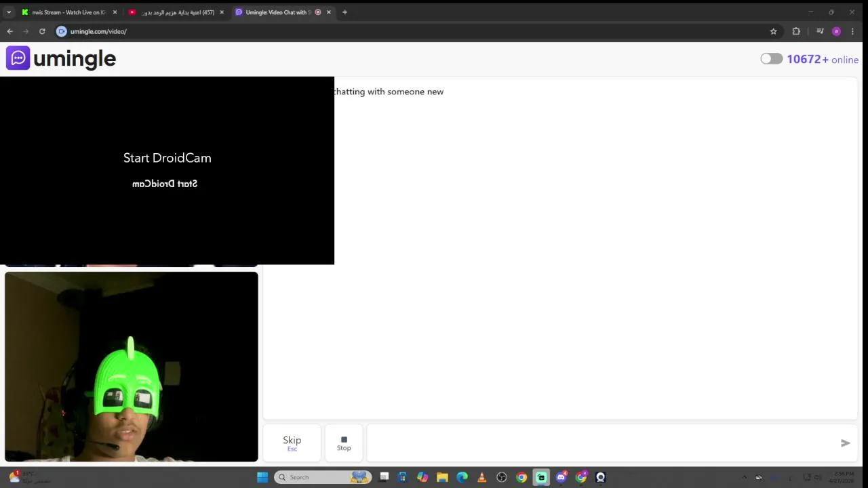Click the local webcam preview
The width and height of the screenshot is (868, 488).
(x=131, y=367)
